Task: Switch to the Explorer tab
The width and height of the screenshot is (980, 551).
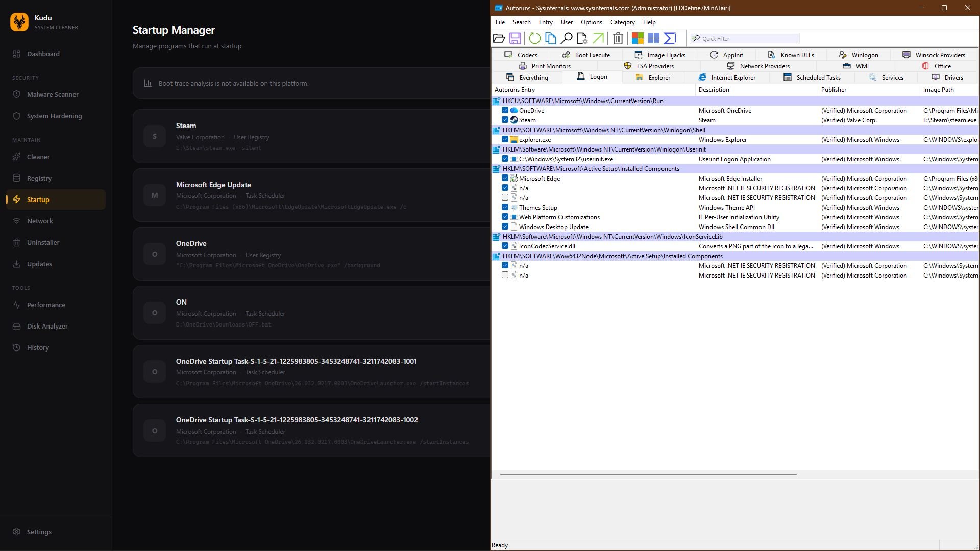Action: tap(652, 77)
